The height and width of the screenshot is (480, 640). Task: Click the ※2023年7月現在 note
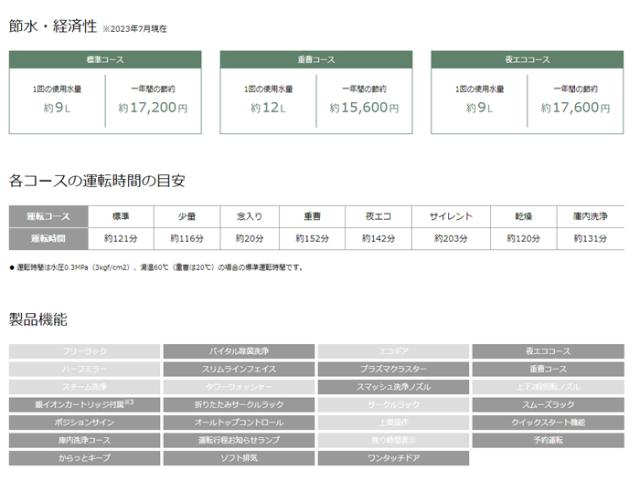click(134, 29)
